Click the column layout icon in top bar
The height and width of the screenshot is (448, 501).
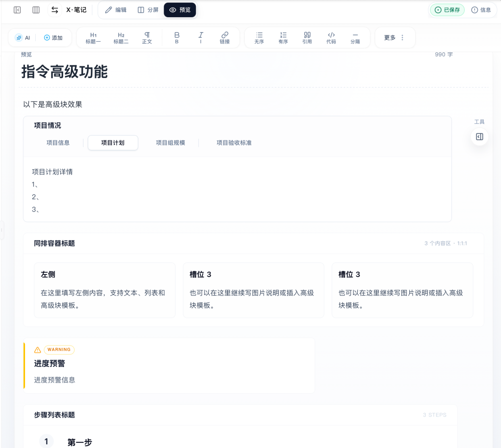(36, 10)
